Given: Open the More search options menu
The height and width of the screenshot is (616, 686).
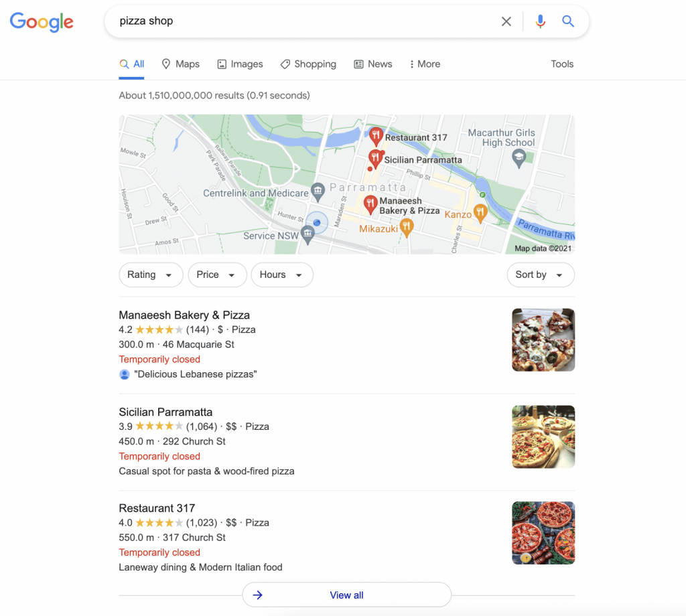Looking at the screenshot, I should (x=425, y=64).
